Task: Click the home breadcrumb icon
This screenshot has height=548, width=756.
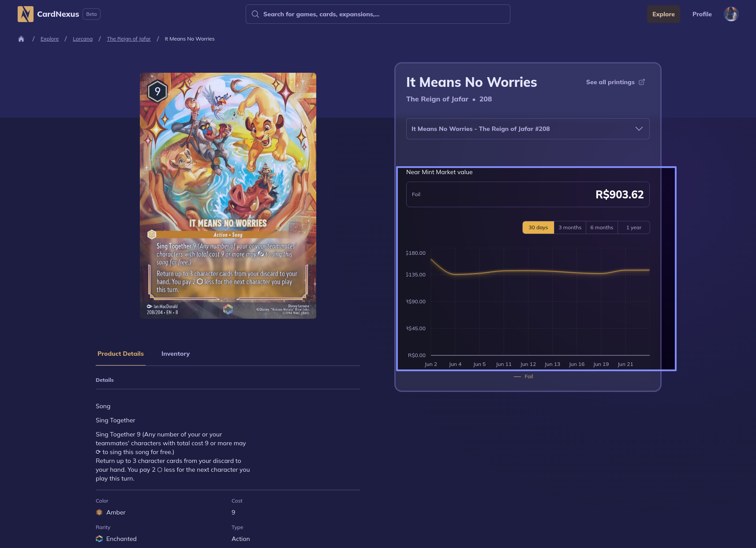Action: coord(21,39)
